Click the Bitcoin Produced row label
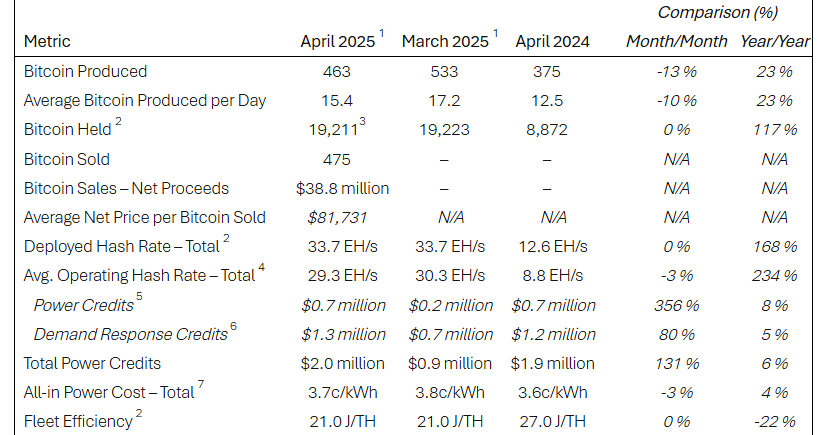 coord(85,72)
